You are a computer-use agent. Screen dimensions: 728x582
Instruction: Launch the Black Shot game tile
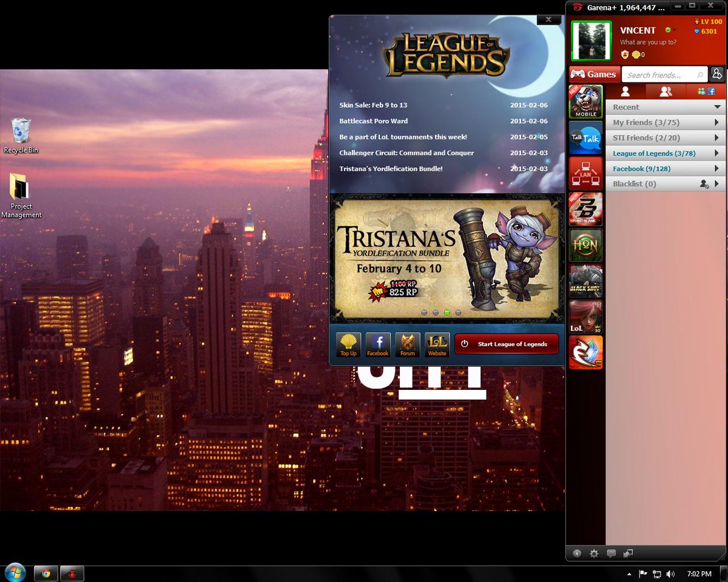585,281
